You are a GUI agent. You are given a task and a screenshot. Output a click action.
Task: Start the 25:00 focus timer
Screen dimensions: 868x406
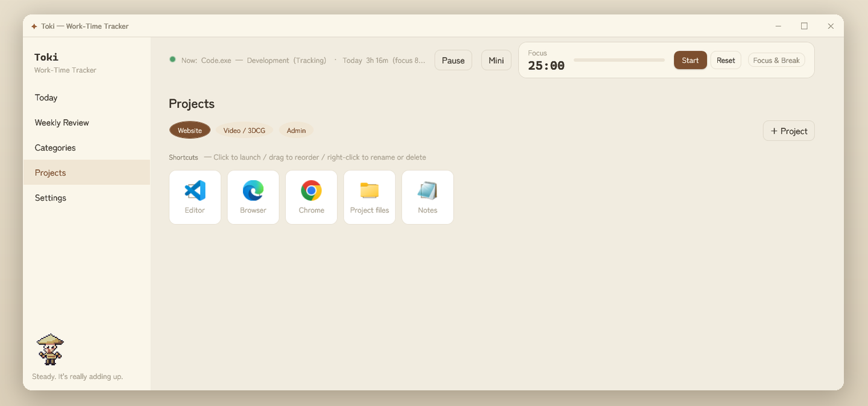(x=690, y=60)
